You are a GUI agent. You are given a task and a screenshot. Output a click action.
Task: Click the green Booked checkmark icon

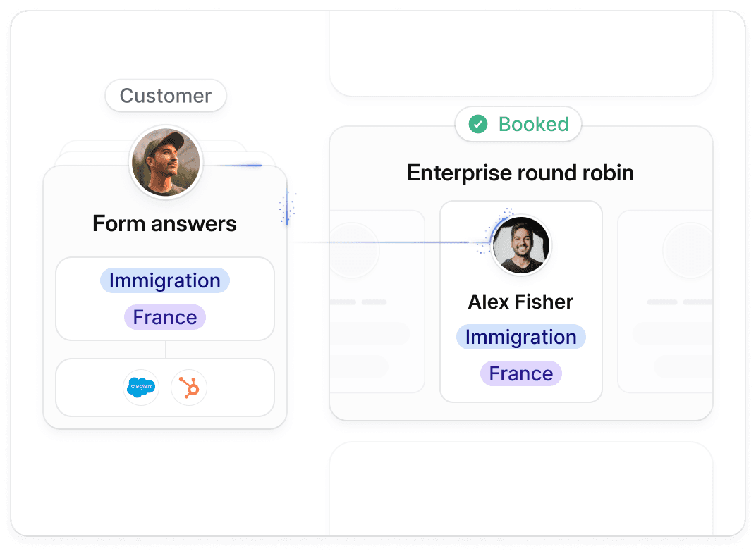478,124
